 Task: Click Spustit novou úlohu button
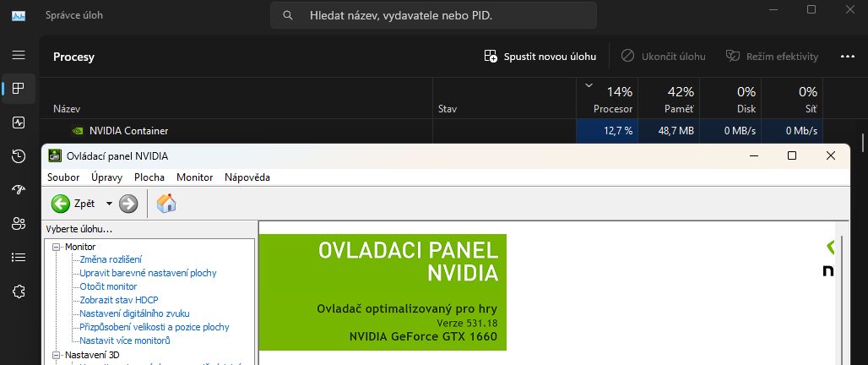click(540, 57)
